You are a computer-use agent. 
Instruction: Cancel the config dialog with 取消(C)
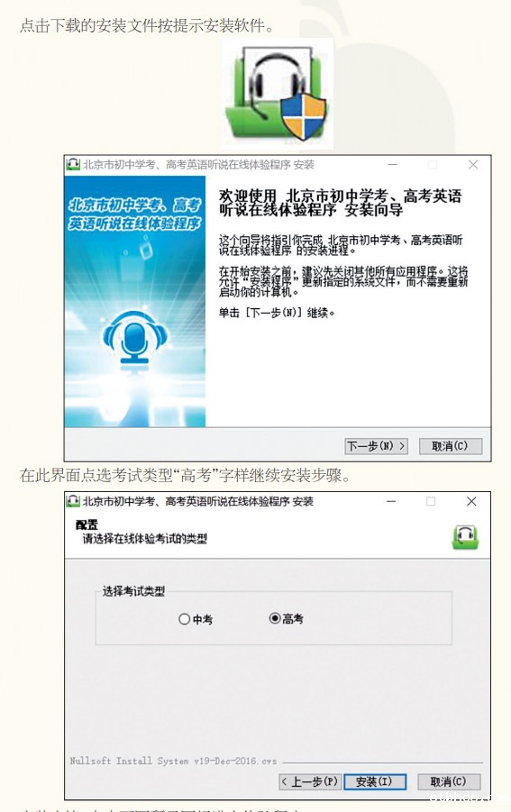449,781
